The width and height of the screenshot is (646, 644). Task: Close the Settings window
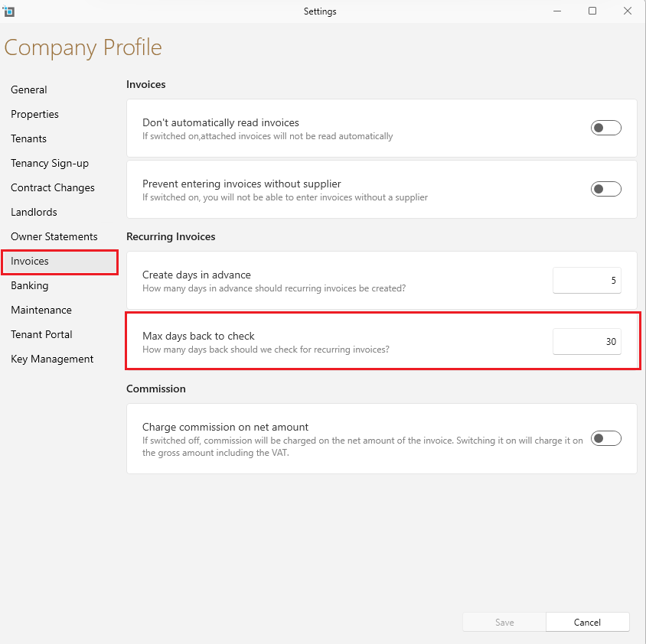627,11
